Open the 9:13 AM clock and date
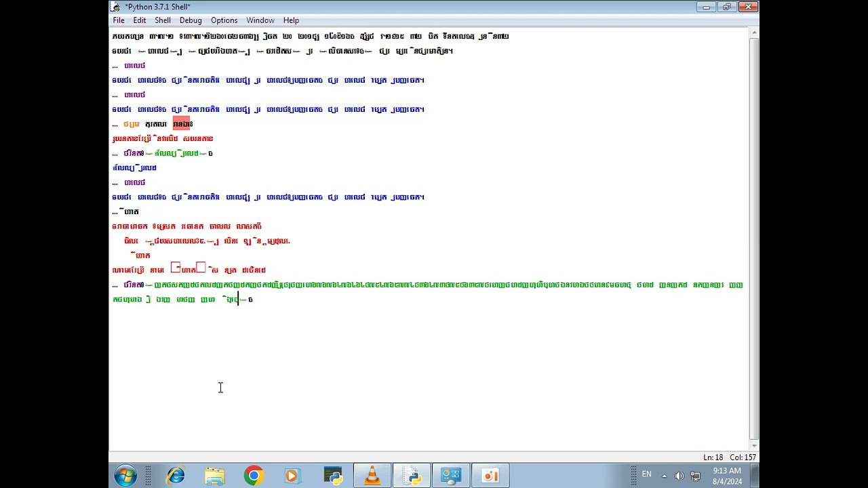 click(726, 476)
